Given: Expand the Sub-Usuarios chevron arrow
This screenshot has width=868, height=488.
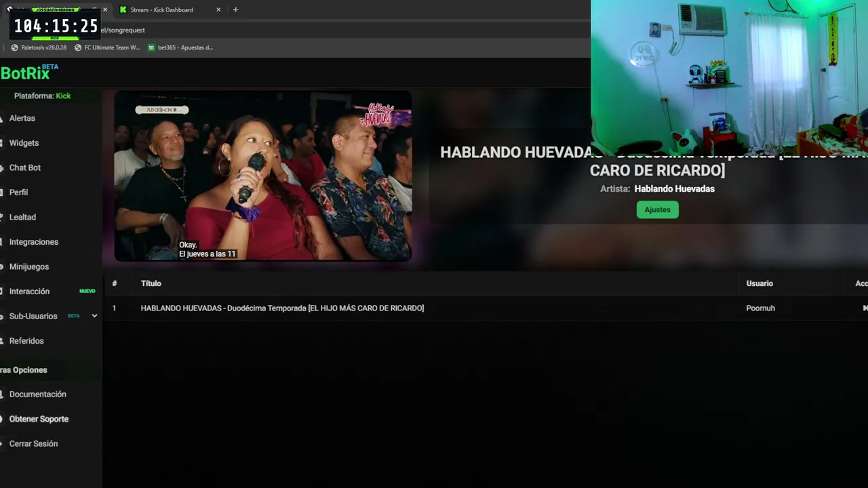Looking at the screenshot, I should tap(94, 316).
